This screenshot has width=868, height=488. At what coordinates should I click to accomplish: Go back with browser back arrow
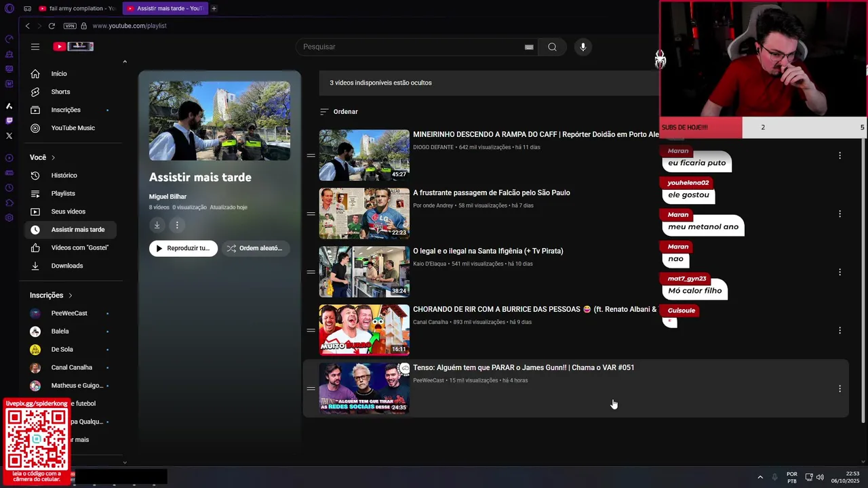[27, 26]
